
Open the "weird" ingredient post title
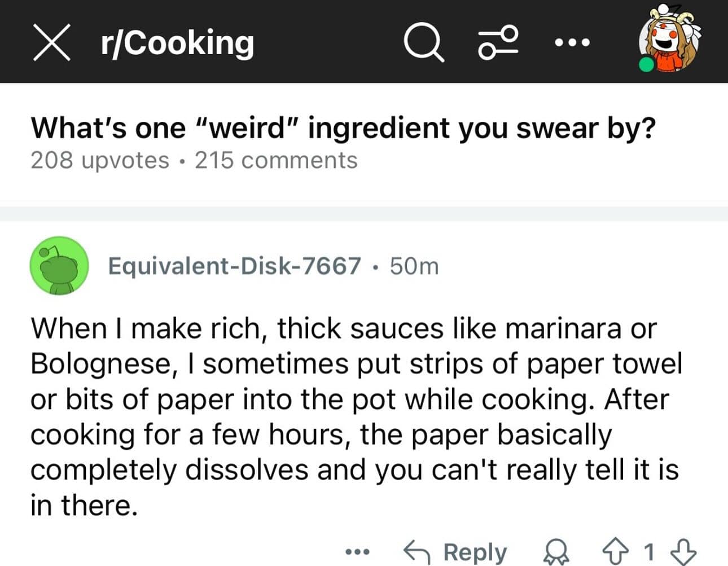(343, 128)
